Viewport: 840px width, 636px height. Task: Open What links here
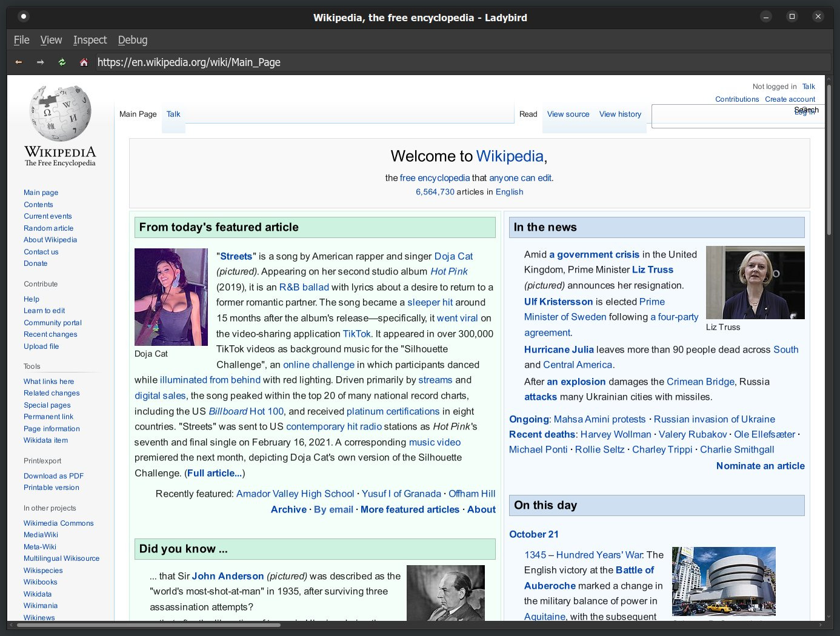point(48,381)
